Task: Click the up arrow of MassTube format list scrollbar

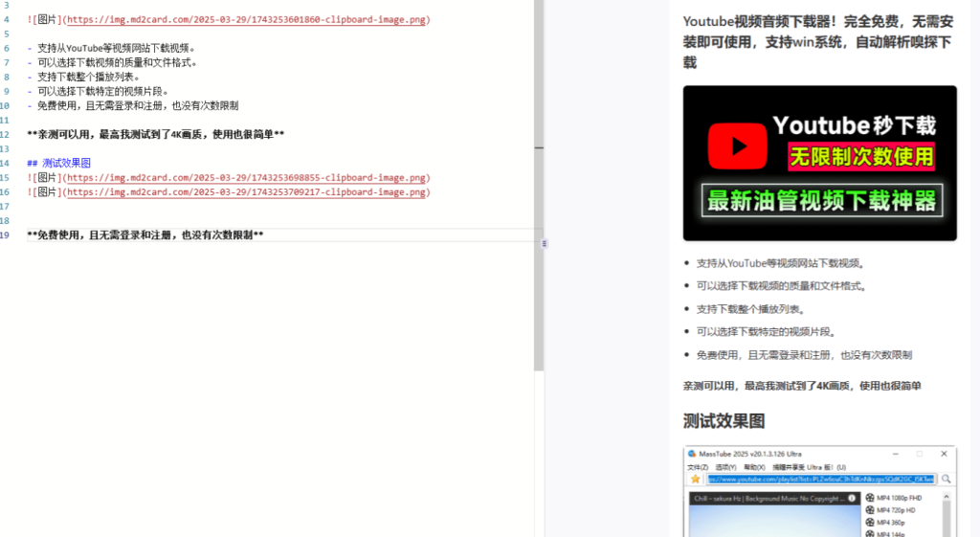Action: [947, 497]
